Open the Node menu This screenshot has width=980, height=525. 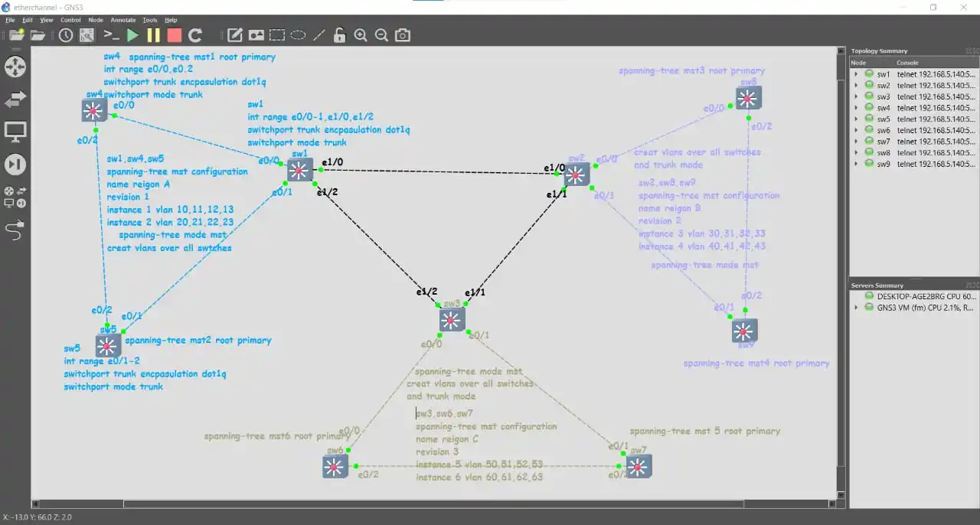[x=96, y=20]
